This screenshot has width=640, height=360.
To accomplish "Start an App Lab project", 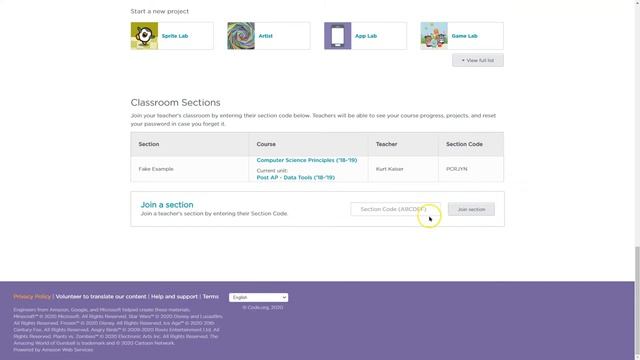I will pos(366,36).
